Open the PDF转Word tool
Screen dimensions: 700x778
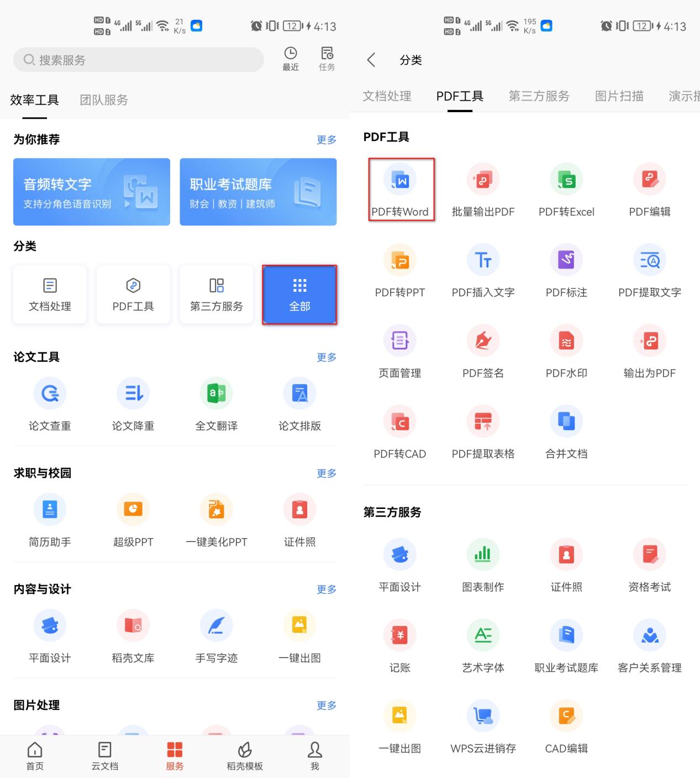(x=401, y=190)
